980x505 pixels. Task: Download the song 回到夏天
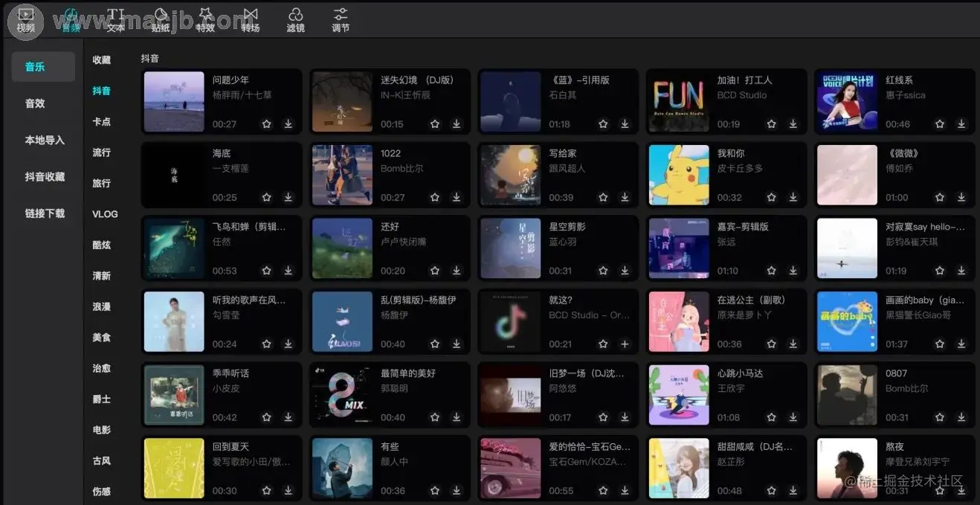[288, 491]
